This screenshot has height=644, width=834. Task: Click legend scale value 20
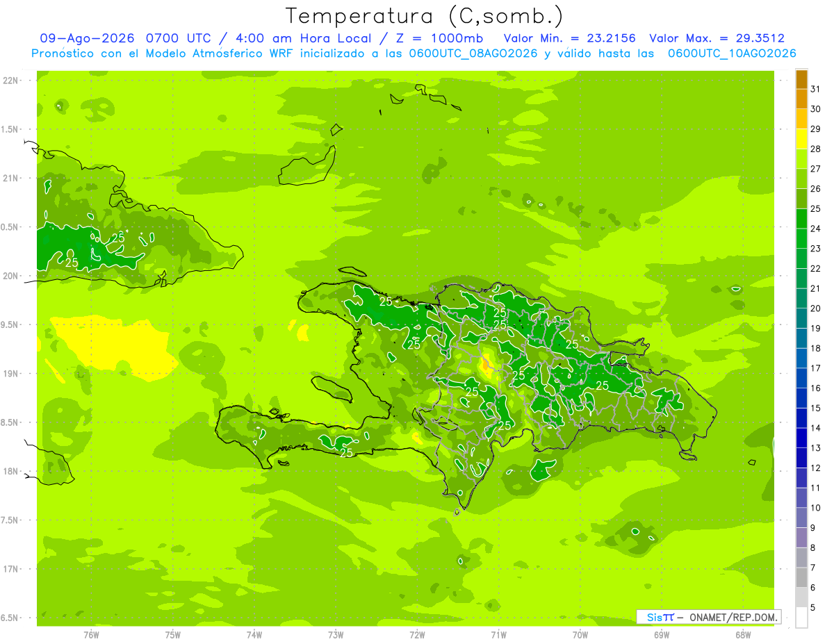[x=816, y=308]
